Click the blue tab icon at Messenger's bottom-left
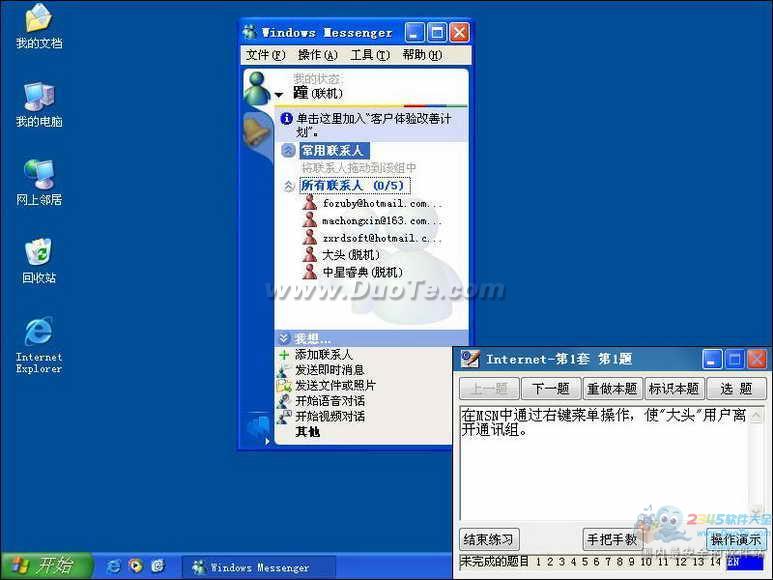Viewport: 773px width, 580px height. (x=258, y=429)
